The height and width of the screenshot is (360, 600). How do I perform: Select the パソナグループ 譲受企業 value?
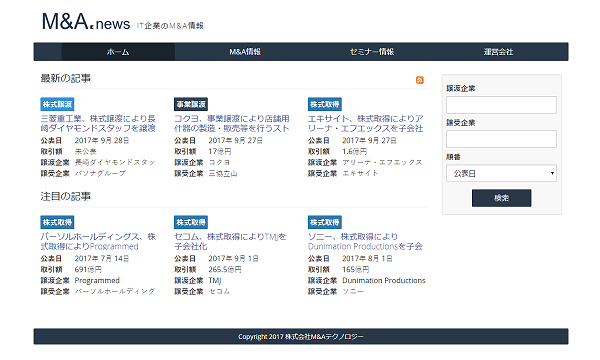(100, 173)
